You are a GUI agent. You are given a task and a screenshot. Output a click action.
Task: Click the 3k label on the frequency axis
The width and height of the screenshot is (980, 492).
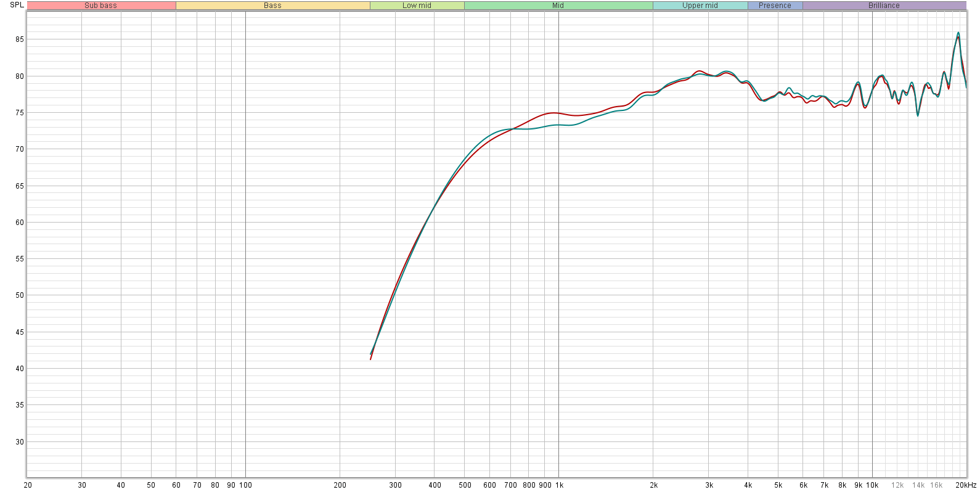coord(709,485)
